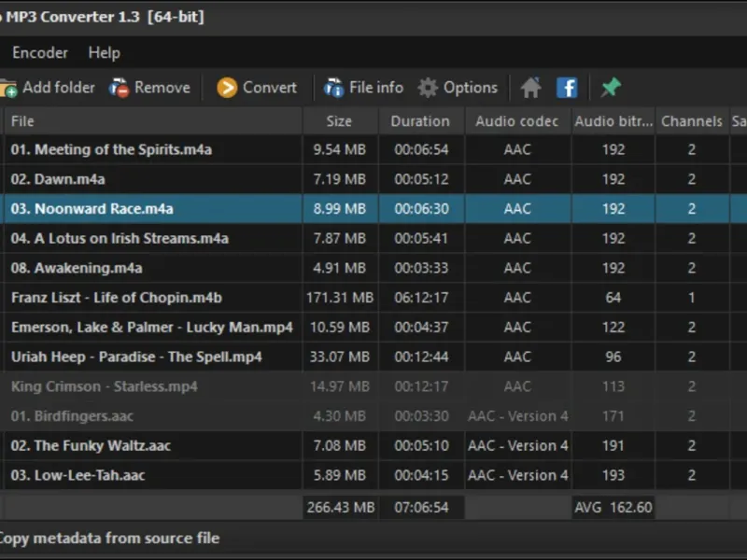747x560 pixels.
Task: Click the bitrate value 122
Action: [613, 328]
